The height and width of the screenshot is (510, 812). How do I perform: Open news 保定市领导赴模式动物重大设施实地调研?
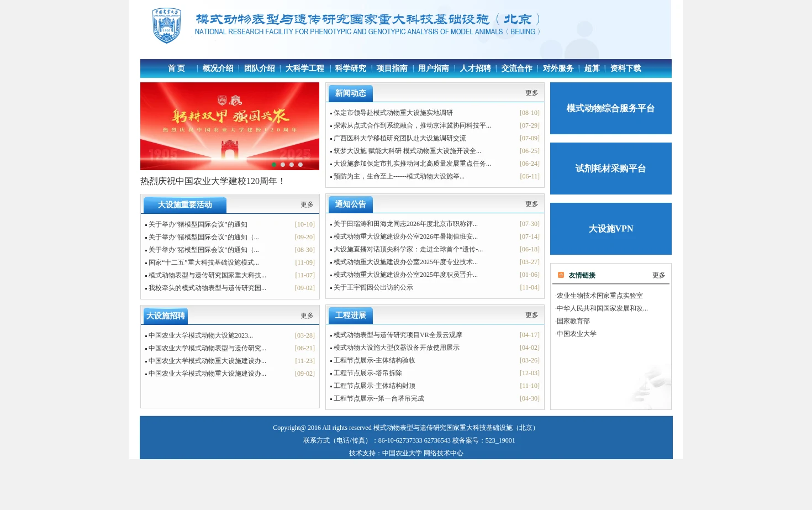coord(393,113)
